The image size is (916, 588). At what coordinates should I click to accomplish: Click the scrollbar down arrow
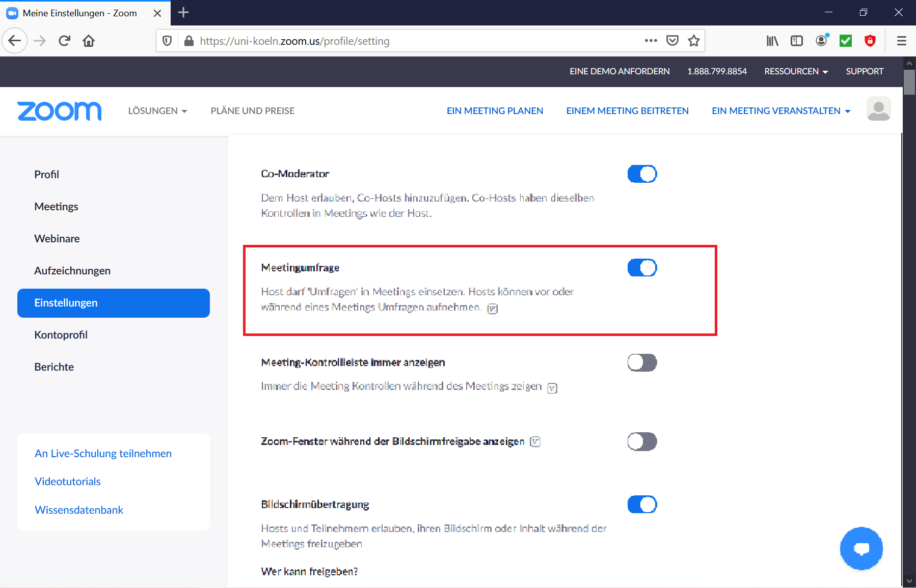click(x=909, y=581)
